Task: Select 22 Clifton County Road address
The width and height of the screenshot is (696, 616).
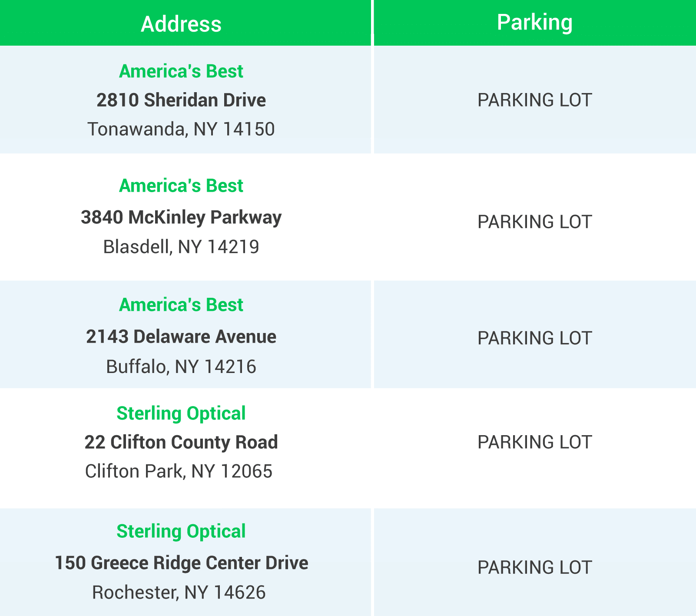Action: click(x=181, y=442)
